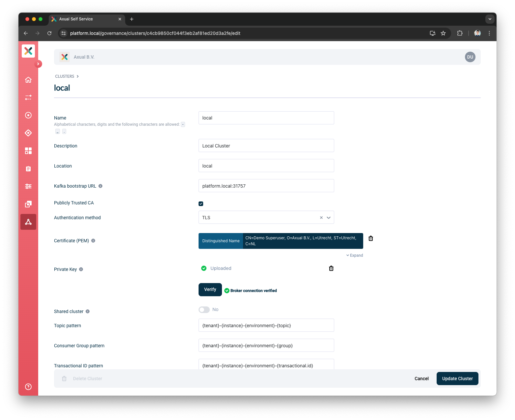Edit the Consumer Group pattern field

point(266,345)
